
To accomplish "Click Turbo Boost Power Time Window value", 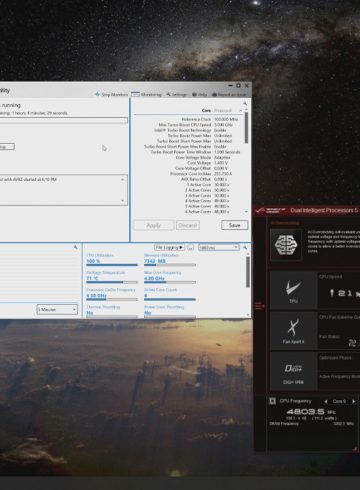I will pyautogui.click(x=227, y=152).
